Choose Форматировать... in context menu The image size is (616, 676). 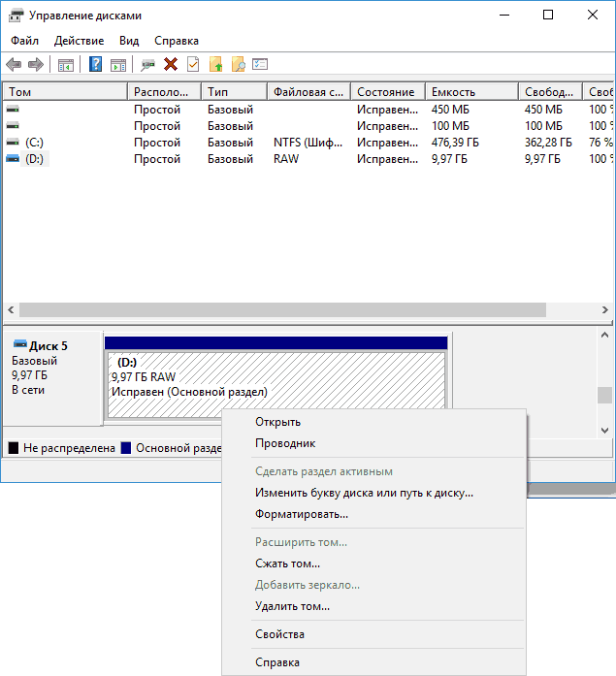(x=301, y=514)
